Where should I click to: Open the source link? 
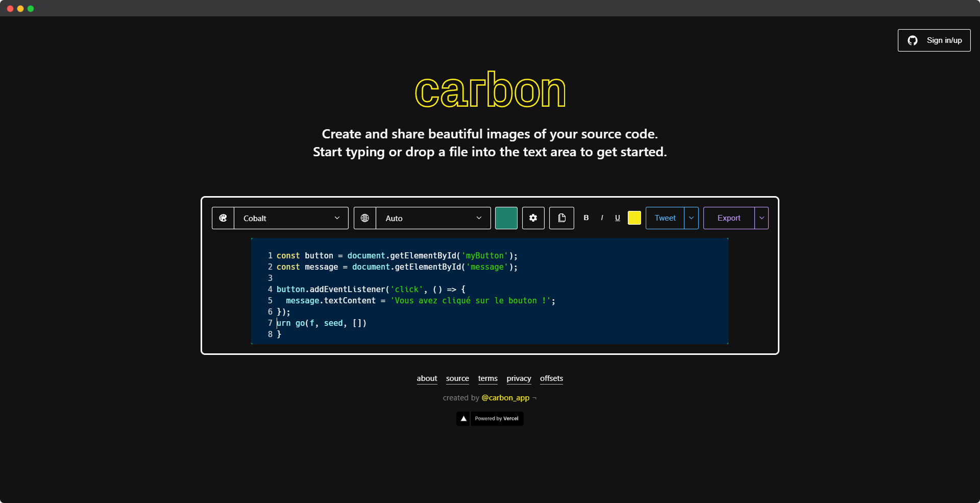point(457,378)
